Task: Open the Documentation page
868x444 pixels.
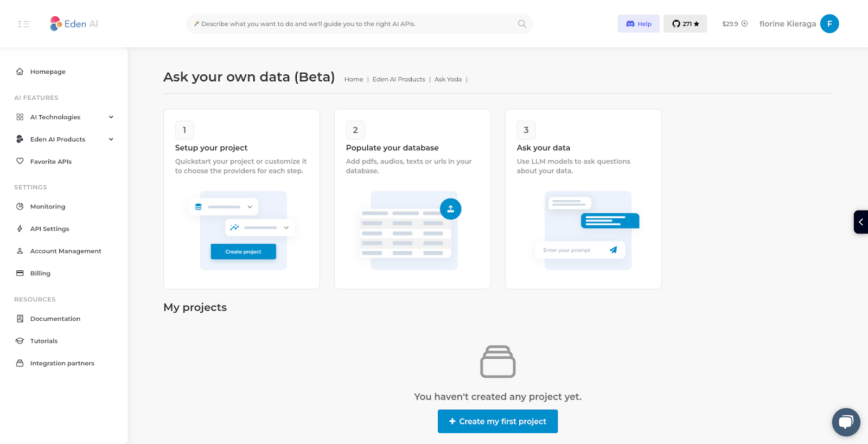Action: (55, 319)
